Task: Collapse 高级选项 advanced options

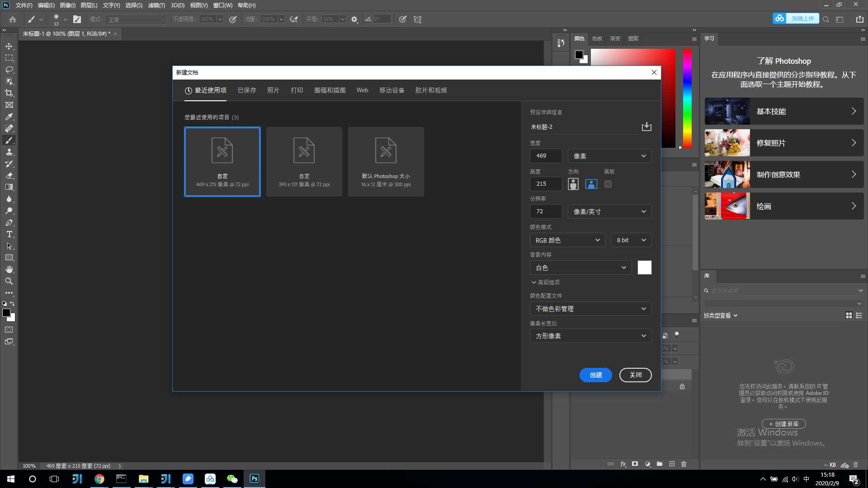Action: click(x=545, y=282)
